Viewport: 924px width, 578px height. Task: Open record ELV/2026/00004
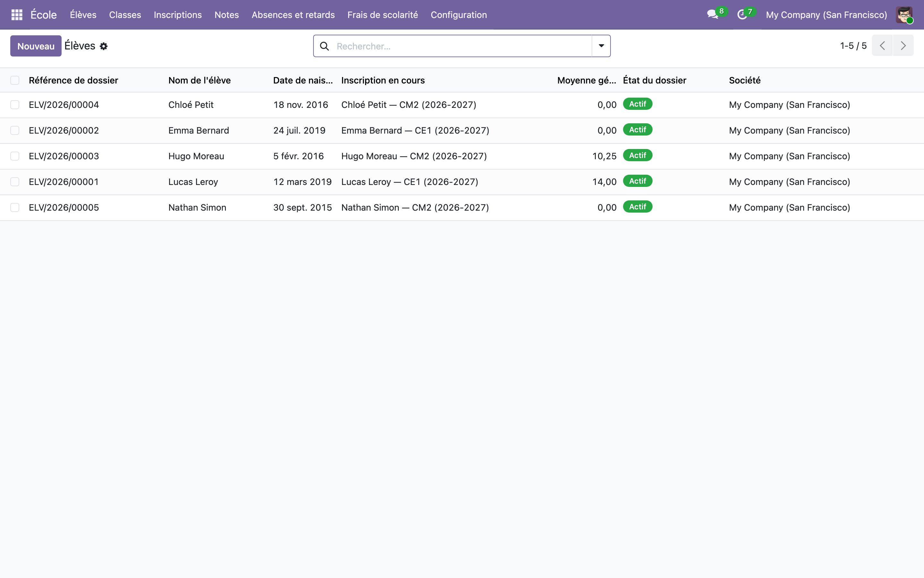[x=64, y=105]
